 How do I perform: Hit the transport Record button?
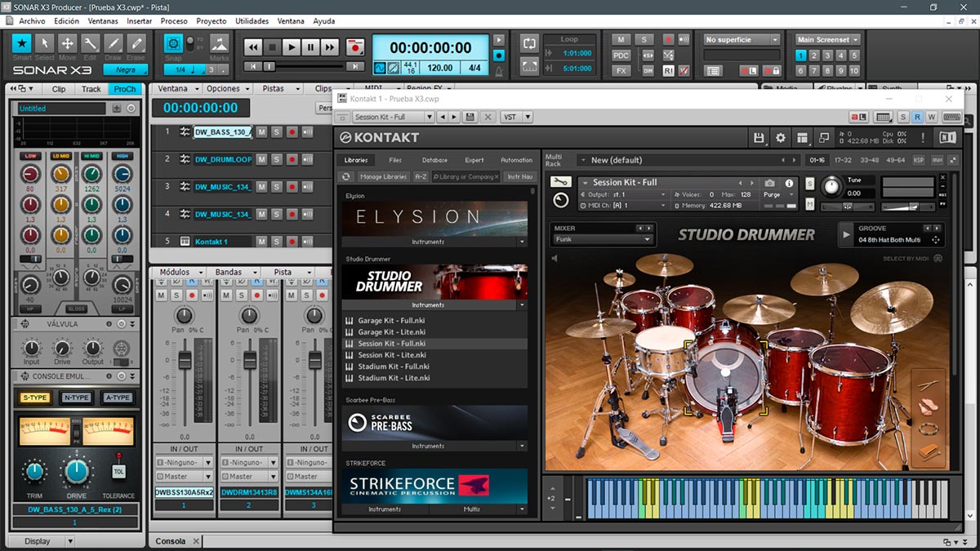tap(354, 47)
